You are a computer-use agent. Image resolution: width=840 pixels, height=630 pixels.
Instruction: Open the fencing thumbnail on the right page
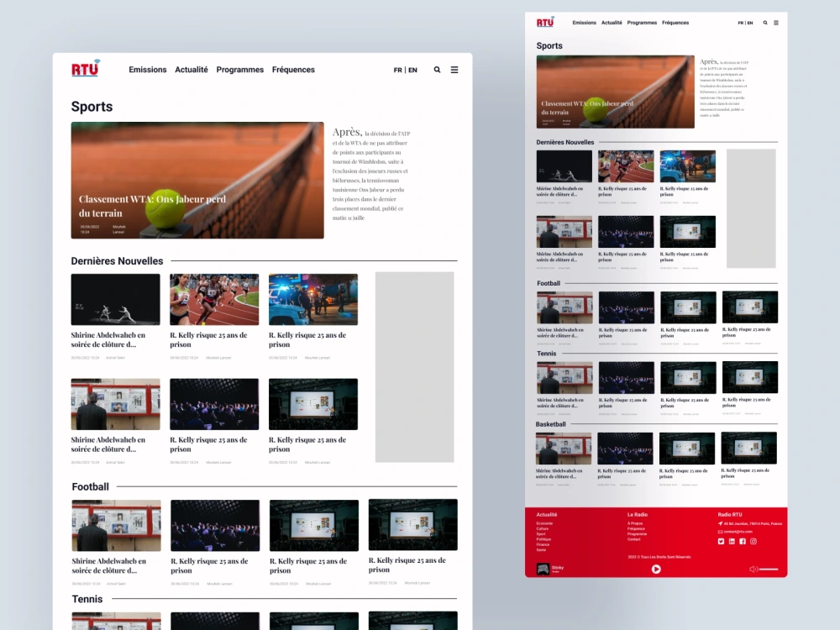point(564,166)
